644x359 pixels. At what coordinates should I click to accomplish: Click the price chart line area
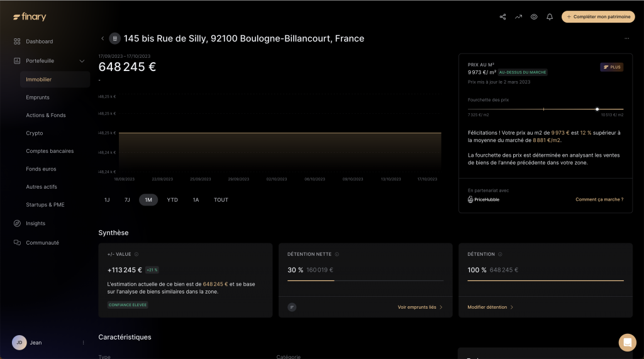click(280, 133)
